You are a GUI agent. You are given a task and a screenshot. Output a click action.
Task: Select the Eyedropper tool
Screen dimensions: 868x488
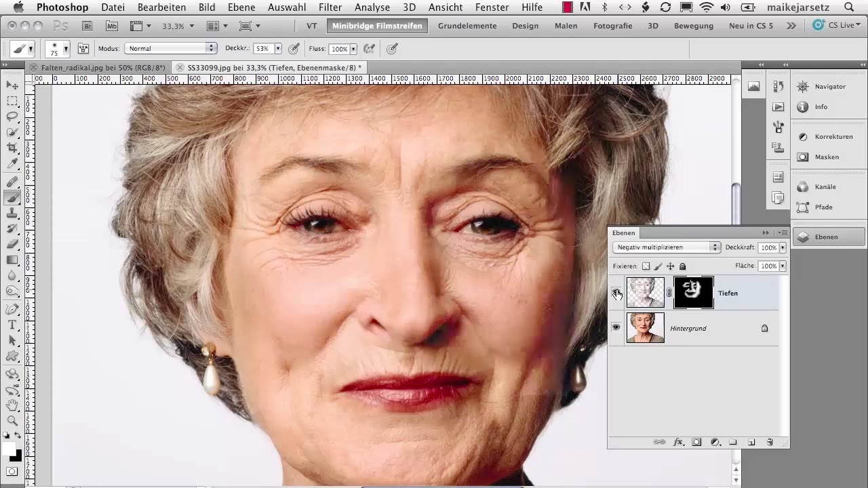coord(12,164)
